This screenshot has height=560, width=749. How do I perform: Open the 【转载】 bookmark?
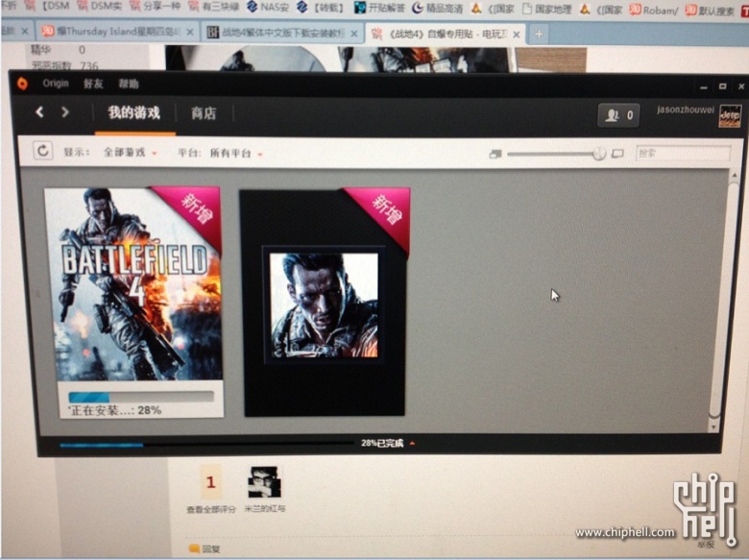(320, 7)
